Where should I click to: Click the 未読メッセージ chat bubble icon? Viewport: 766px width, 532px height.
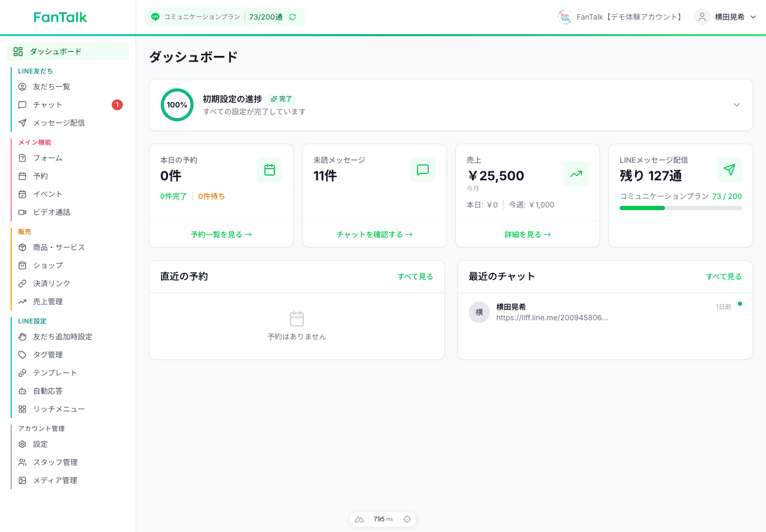(x=423, y=170)
